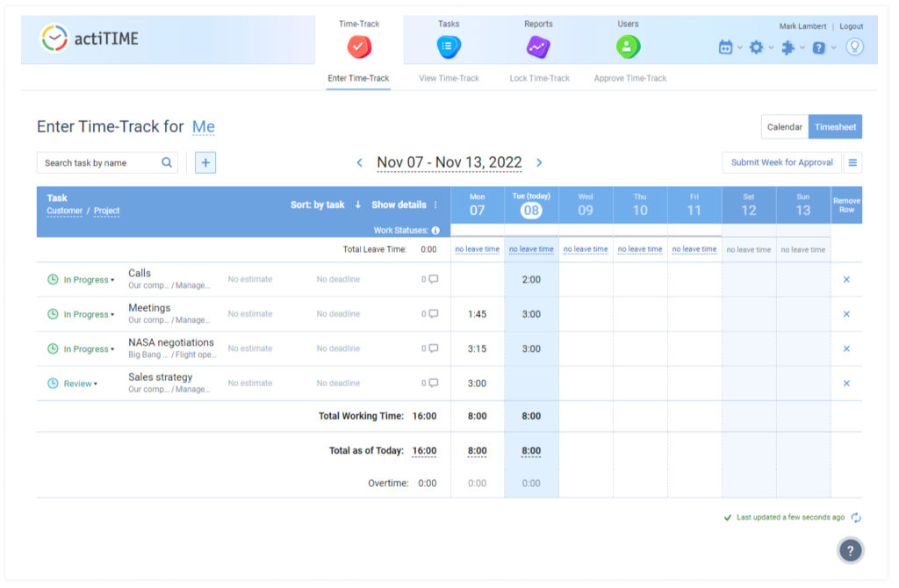Select the Time-Track checkmark icon
Screen dimensions: 899x588
(x=358, y=44)
